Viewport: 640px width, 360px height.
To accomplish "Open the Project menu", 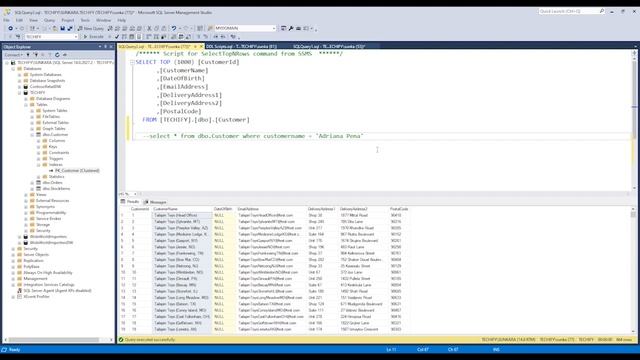I will click(68, 20).
